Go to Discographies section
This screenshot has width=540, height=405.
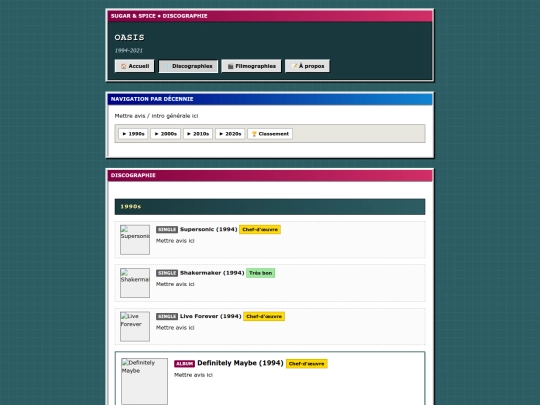click(188, 66)
